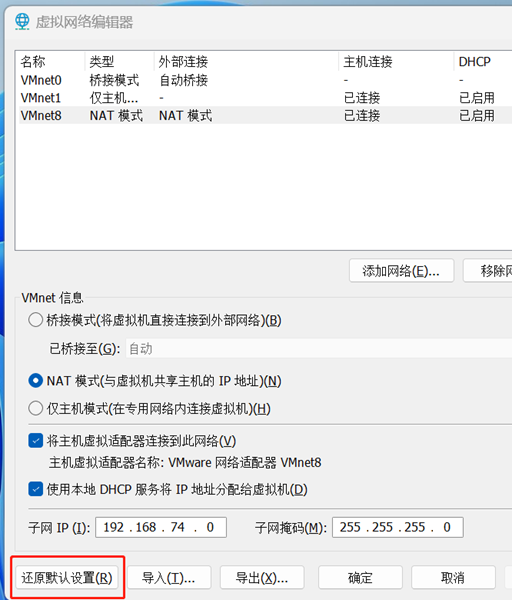512x600 pixels.
Task: Click the 桥接模式 type cell of VMnet0
Action: pos(114,80)
